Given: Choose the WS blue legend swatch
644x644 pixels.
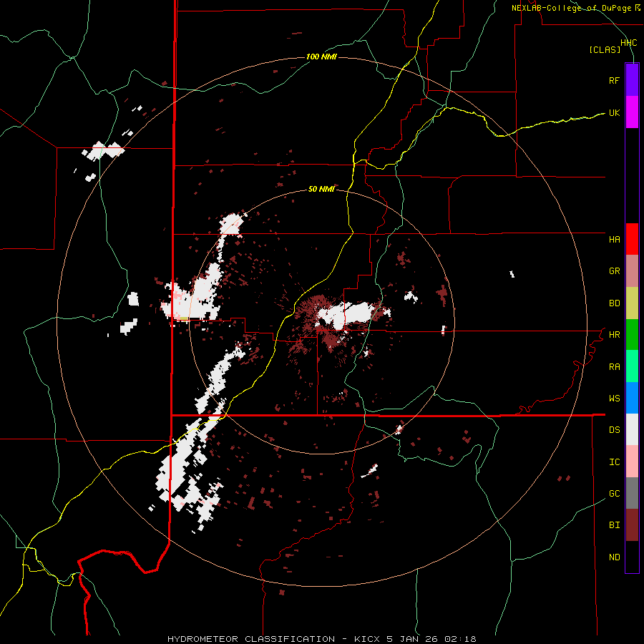Looking at the screenshot, I should [632, 398].
